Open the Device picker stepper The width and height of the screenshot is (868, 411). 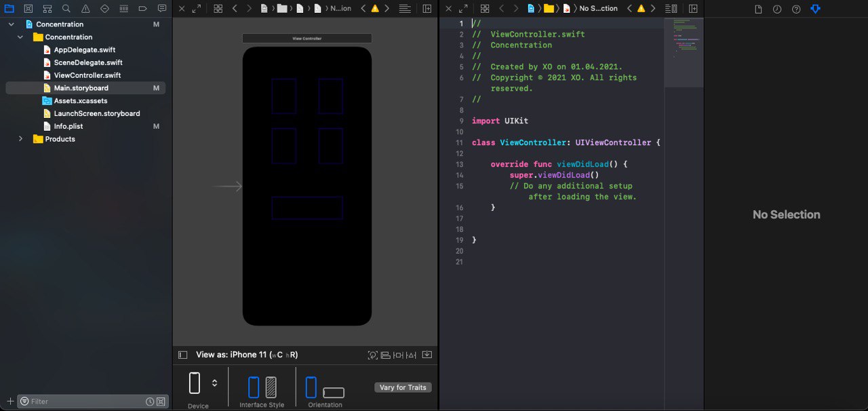click(214, 383)
